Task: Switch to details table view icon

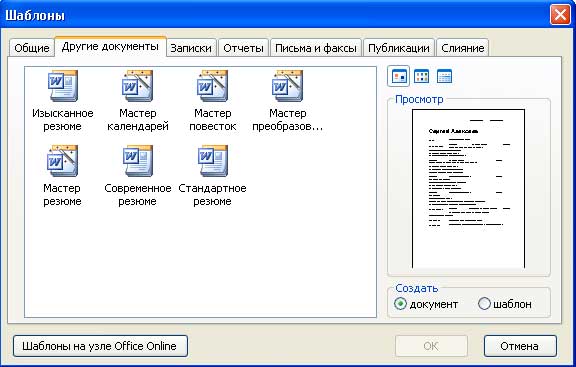Action: point(444,77)
